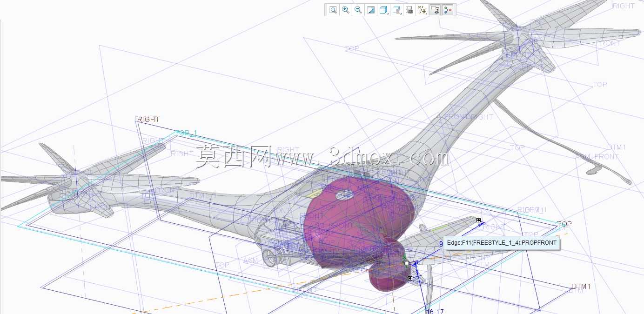Click the white square drag handle
Image resolution: width=644 pixels, height=314 pixels.
[407, 263]
